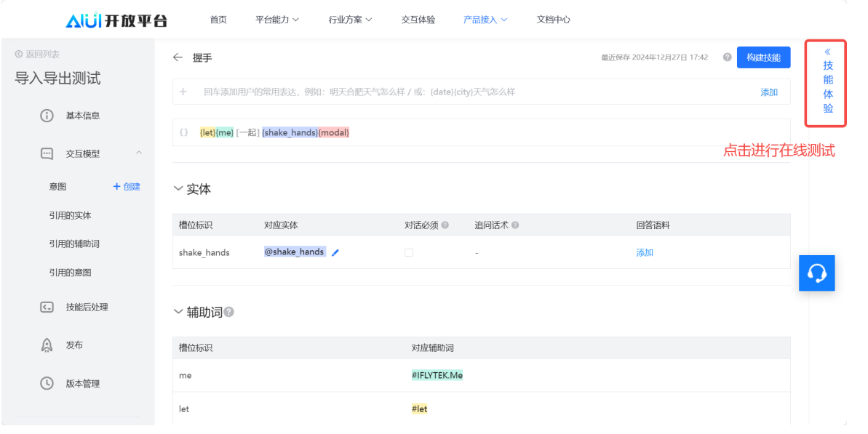Collapse the 实体 section

tap(178, 189)
